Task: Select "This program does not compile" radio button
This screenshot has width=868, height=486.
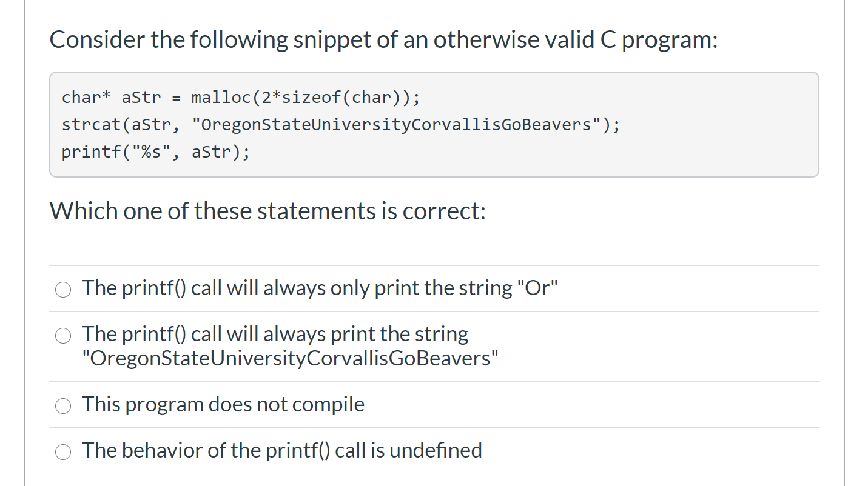Action: tap(64, 406)
